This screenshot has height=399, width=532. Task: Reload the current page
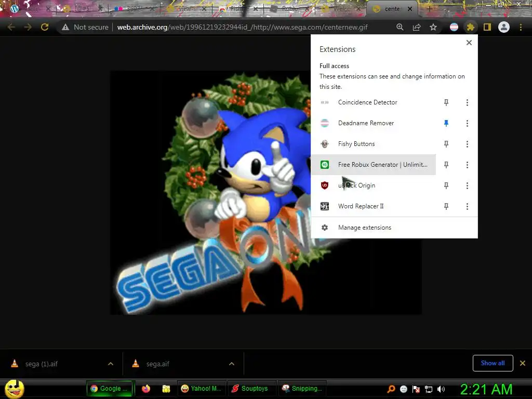pyautogui.click(x=45, y=27)
